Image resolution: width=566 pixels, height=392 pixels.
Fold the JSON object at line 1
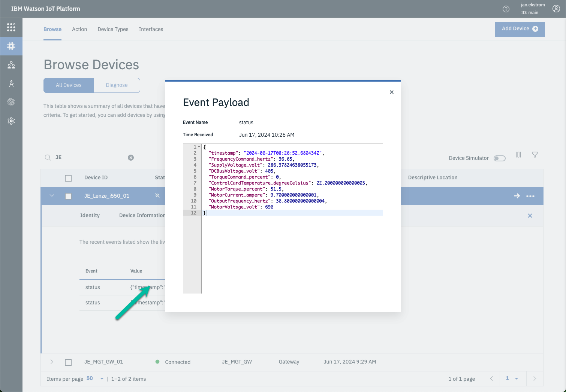[x=199, y=147]
